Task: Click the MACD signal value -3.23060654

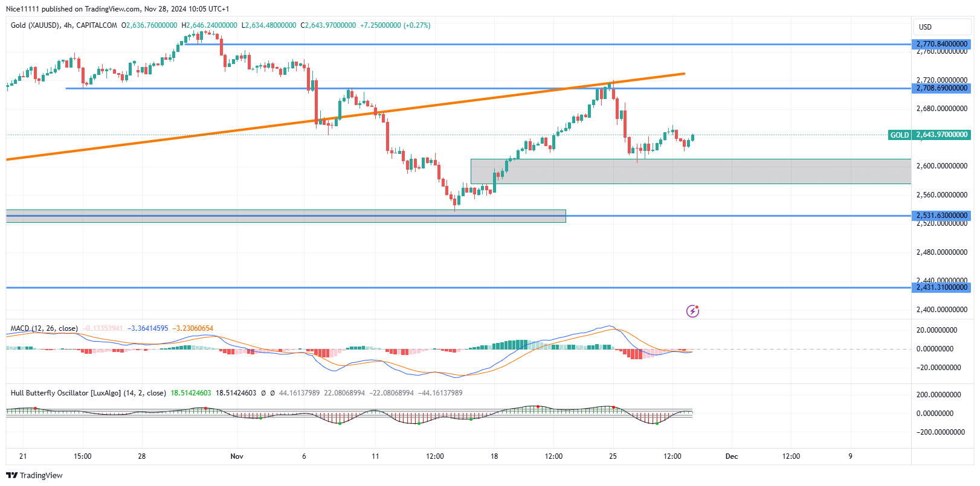Action: coord(193,328)
